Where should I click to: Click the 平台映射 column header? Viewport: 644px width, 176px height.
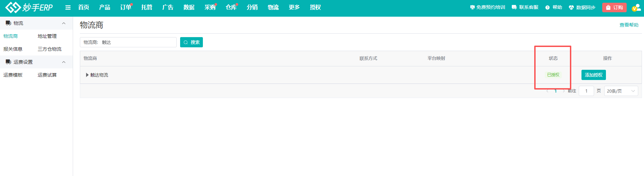[x=436, y=59]
